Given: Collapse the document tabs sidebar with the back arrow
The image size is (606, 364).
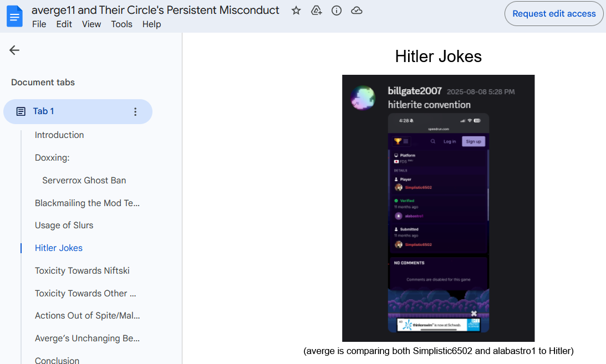Looking at the screenshot, I should 14,50.
